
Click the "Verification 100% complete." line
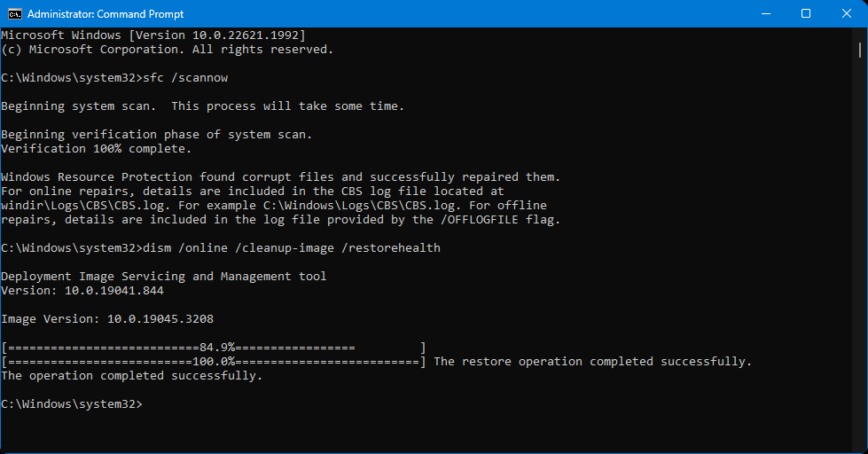point(97,149)
